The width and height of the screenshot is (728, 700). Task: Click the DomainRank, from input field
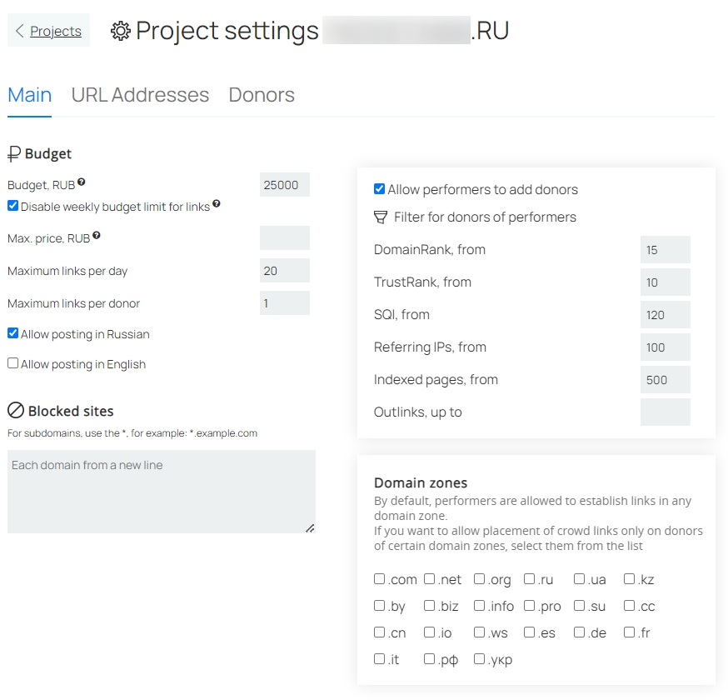[x=666, y=250]
